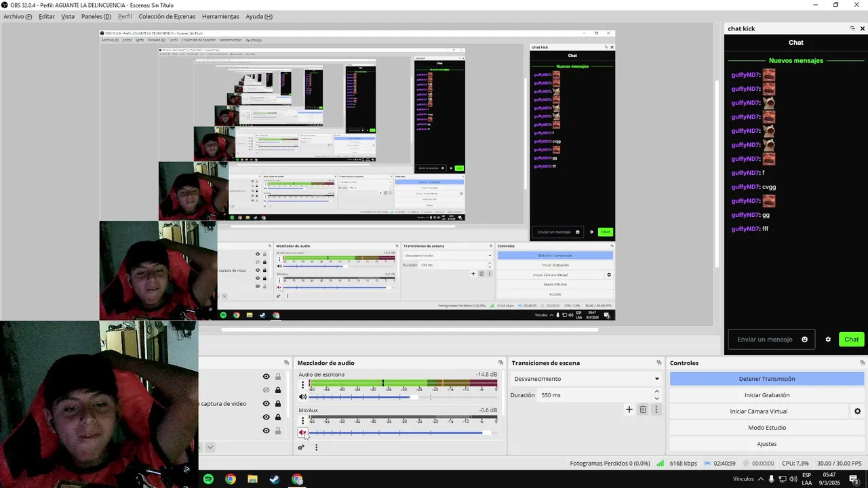Open the Colección de Escenas menu

[167, 16]
